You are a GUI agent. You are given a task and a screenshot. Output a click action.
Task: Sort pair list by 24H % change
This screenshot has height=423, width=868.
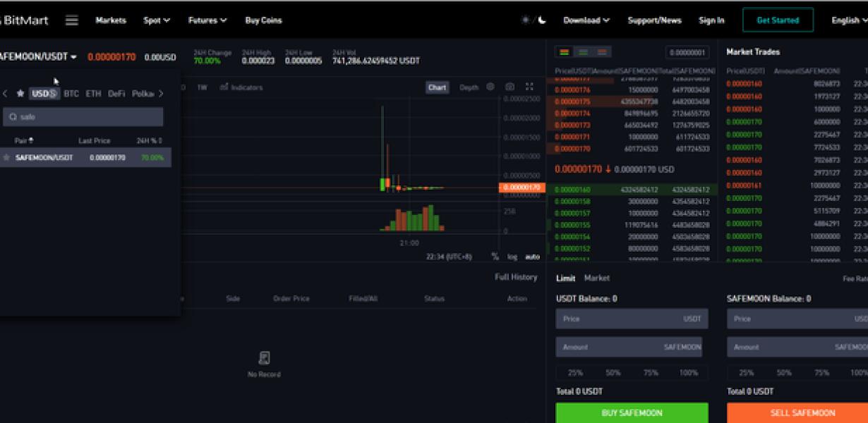150,141
